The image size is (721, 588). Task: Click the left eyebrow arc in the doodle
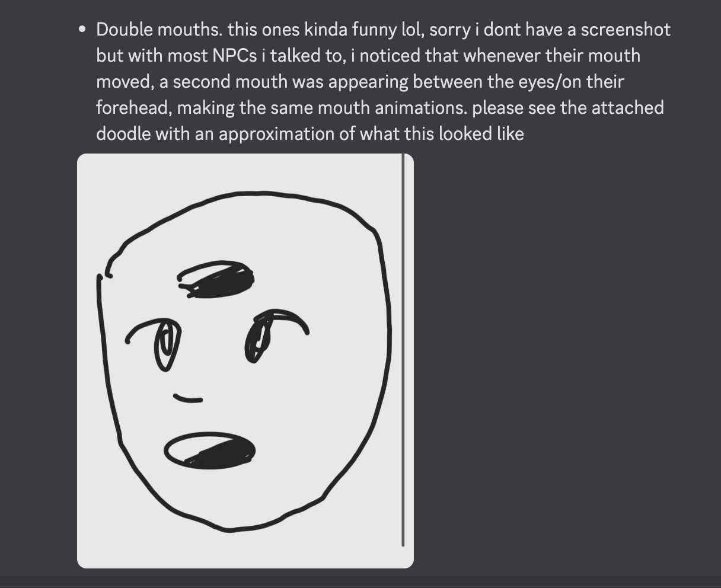pyautogui.click(x=145, y=330)
